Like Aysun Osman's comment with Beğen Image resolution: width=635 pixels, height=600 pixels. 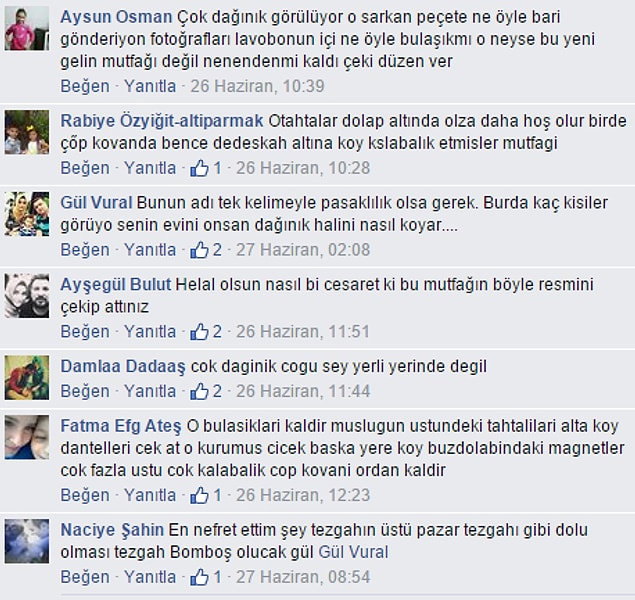(85, 86)
